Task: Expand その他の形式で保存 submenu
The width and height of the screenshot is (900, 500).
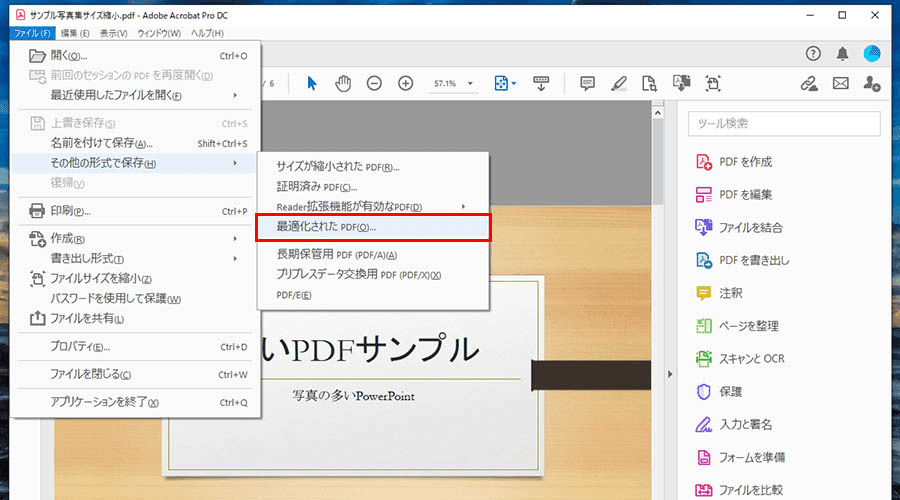Action: [235, 163]
